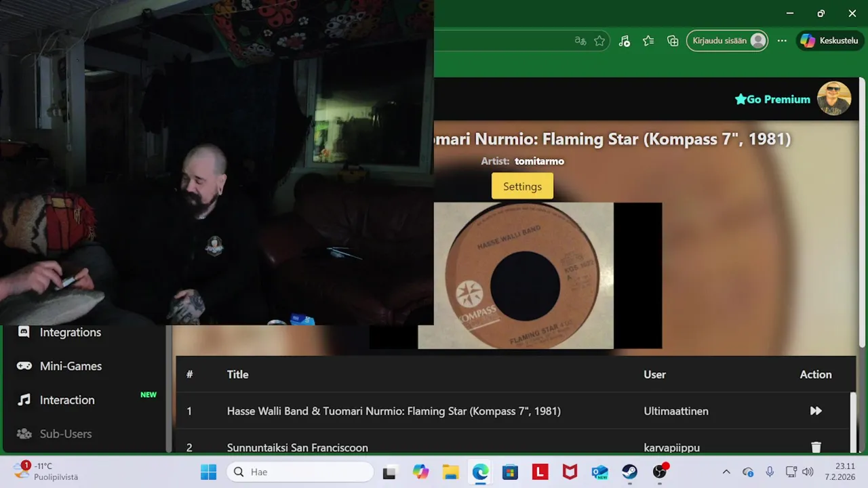Click the user name Ultimaattinen
868x488 pixels.
click(x=676, y=411)
